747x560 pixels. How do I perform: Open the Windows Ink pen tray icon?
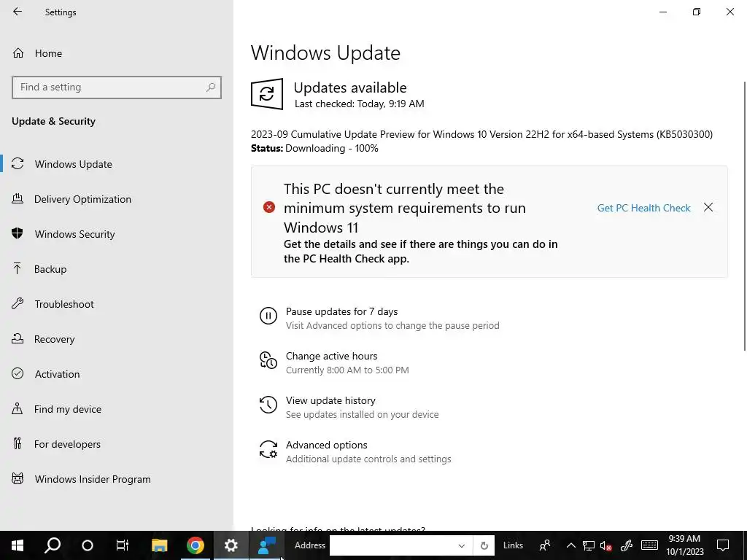pos(627,545)
